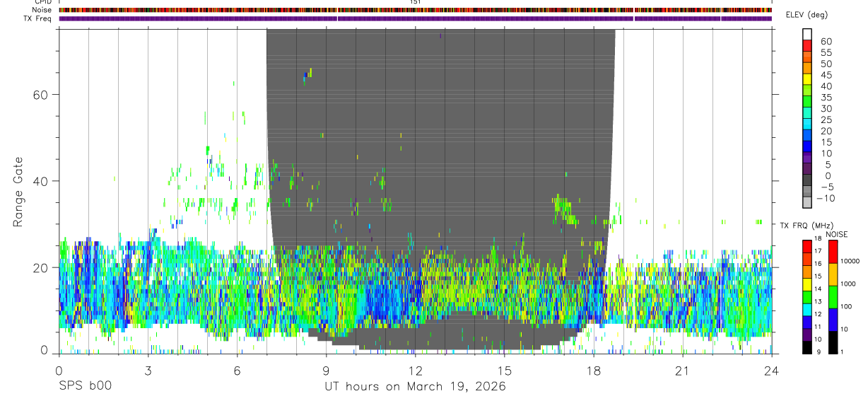868x401 pixels.
Task: Click NOISE legend value 100
Action: tap(847, 306)
